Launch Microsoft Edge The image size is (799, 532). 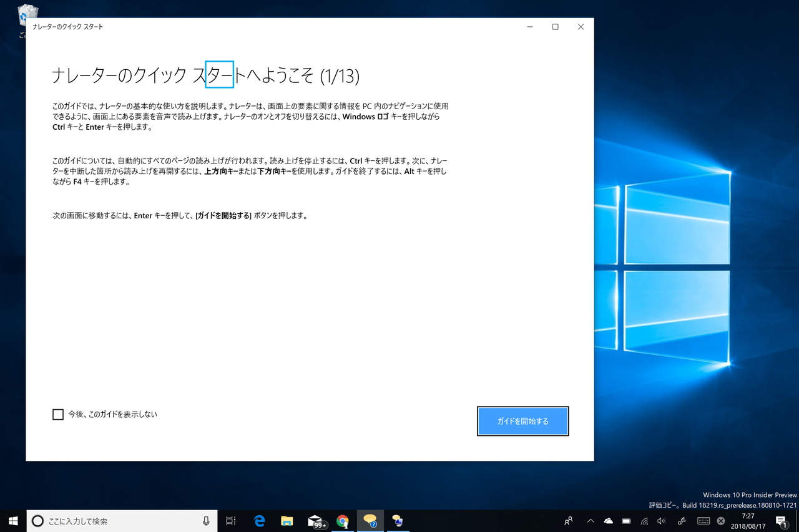(259, 521)
